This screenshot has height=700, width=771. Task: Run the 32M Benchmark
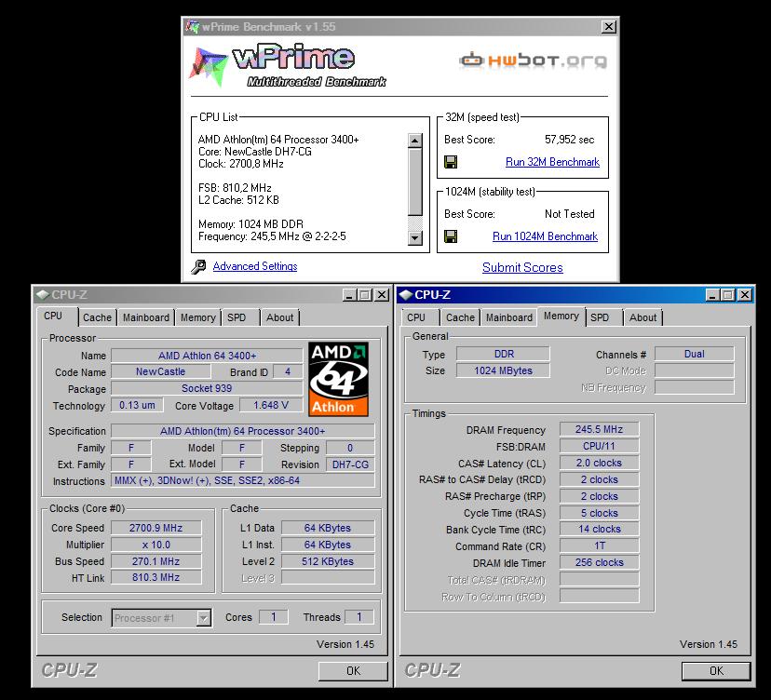552,162
